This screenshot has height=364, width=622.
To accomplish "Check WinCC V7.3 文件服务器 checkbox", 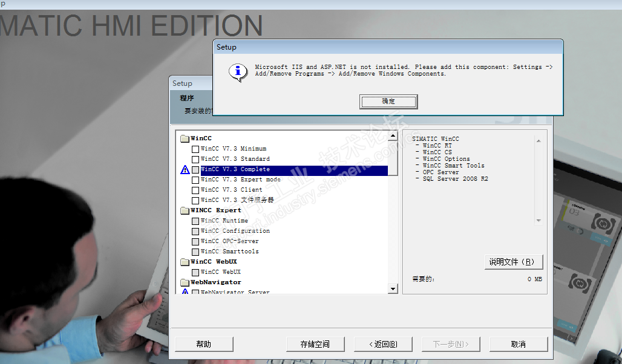I will pos(195,201).
